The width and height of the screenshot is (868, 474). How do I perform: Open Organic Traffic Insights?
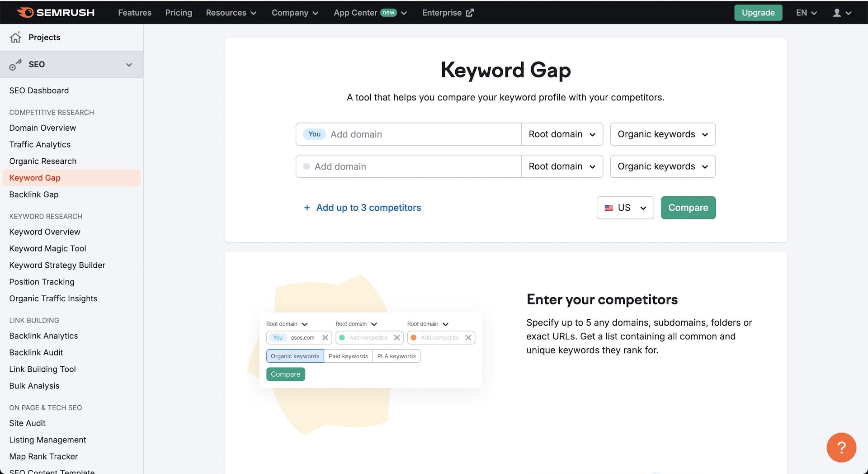point(53,299)
